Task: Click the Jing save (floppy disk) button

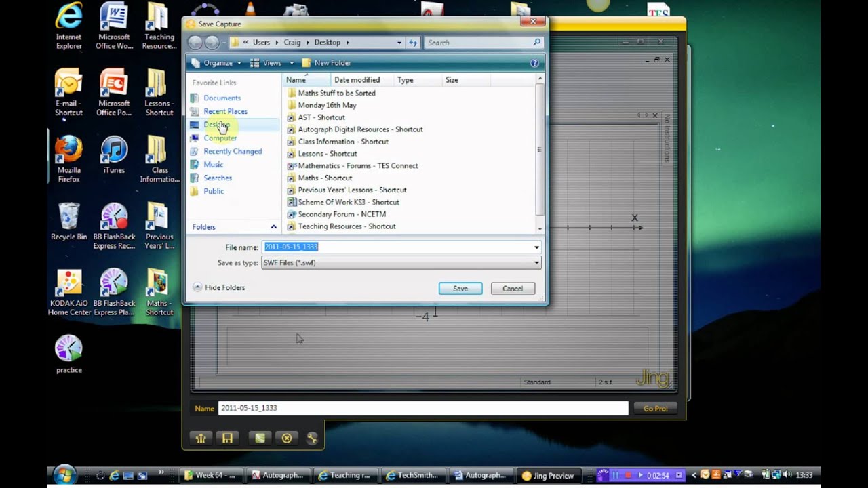Action: coord(227,439)
